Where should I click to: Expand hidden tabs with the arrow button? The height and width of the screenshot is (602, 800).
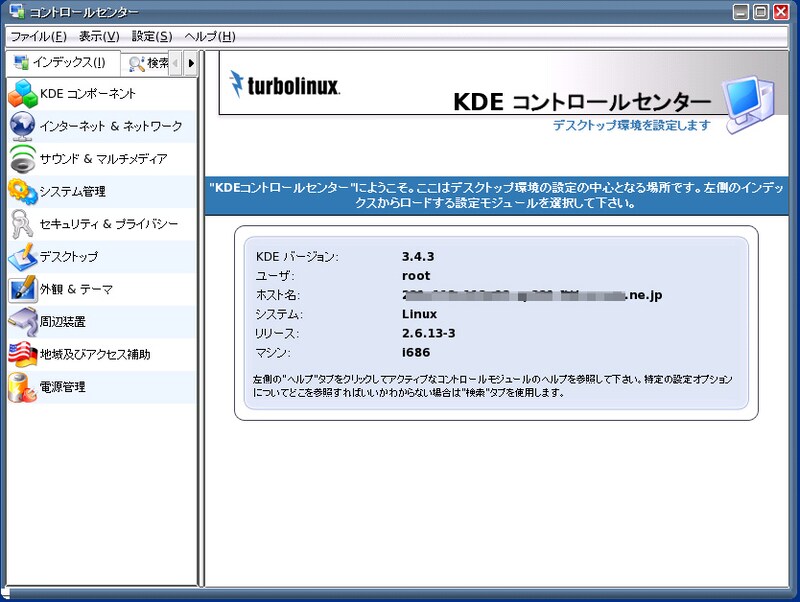tap(191, 63)
